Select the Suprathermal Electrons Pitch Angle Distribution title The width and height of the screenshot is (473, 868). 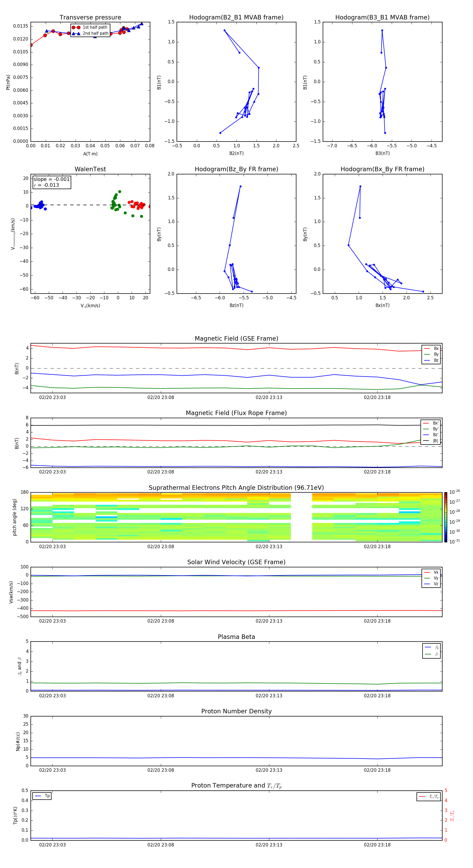(x=236, y=488)
